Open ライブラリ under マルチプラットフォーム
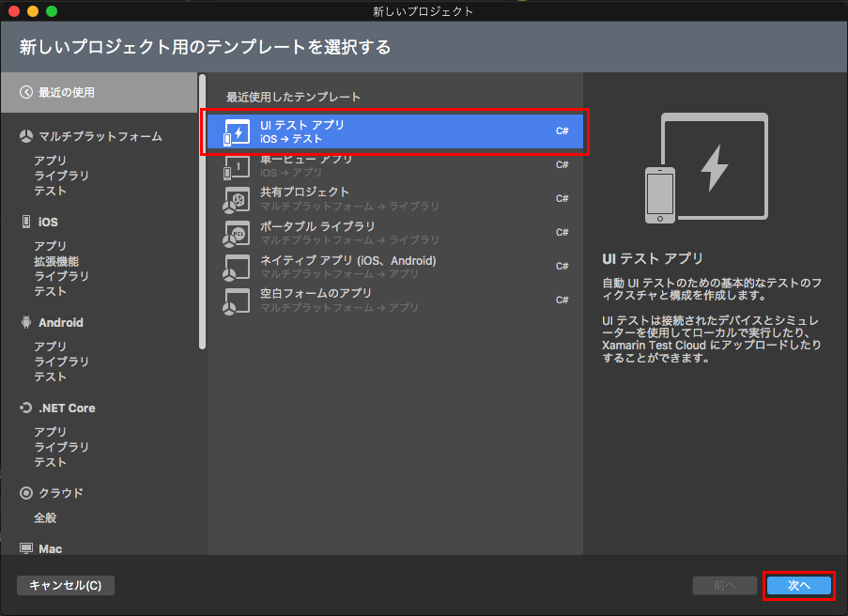 62,176
